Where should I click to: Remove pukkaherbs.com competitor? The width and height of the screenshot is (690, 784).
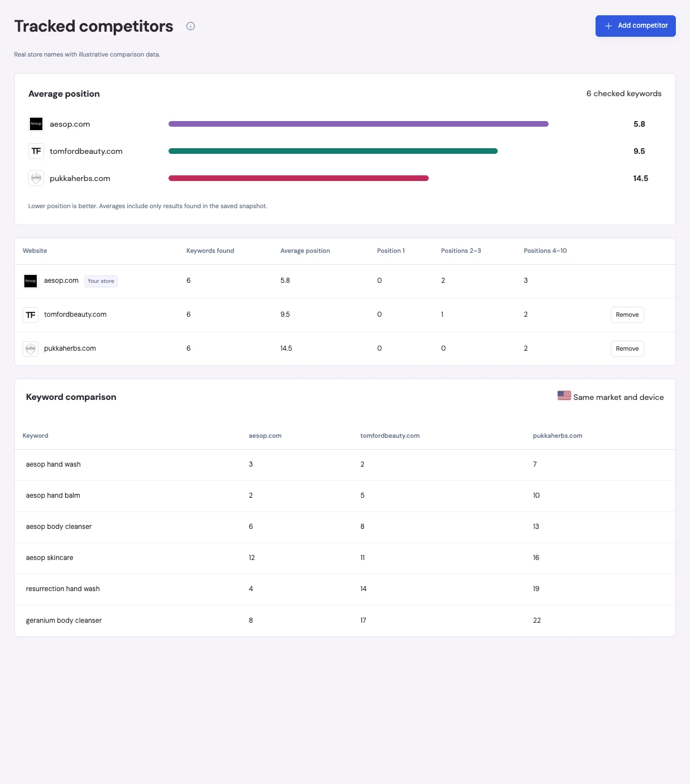(x=627, y=348)
